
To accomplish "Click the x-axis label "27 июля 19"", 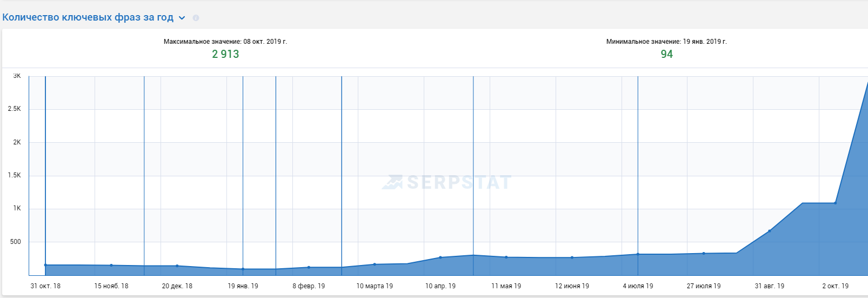I will pos(704,286).
